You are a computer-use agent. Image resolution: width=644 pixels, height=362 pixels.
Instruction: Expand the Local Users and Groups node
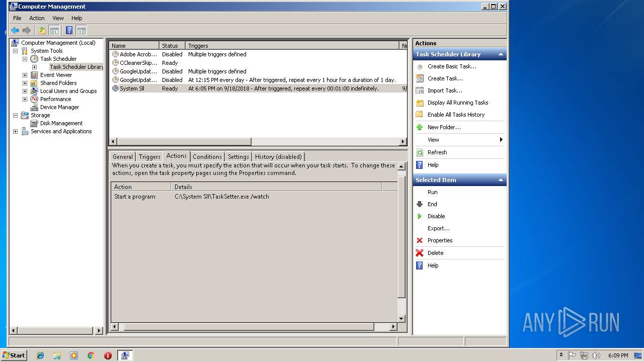25,91
